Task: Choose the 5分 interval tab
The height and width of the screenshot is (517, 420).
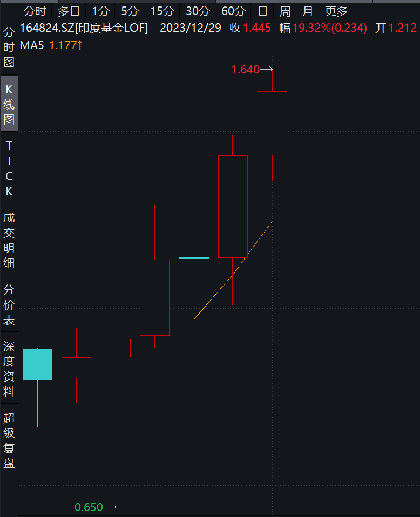Action: tap(130, 11)
